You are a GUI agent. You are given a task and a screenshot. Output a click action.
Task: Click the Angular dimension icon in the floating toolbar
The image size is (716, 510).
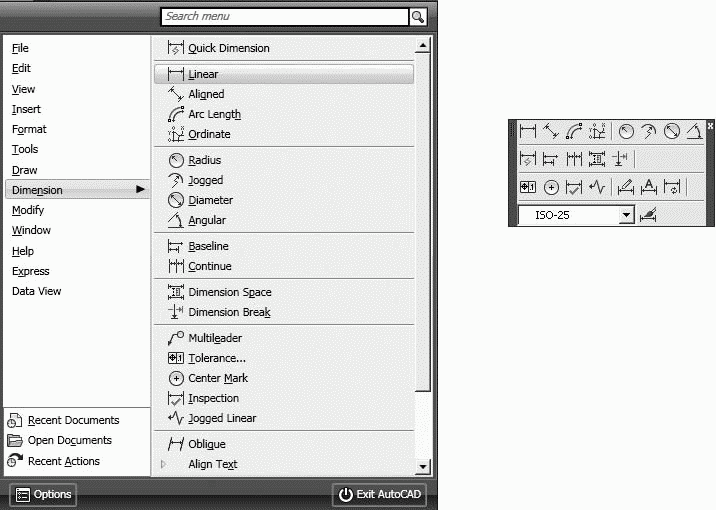tap(696, 131)
